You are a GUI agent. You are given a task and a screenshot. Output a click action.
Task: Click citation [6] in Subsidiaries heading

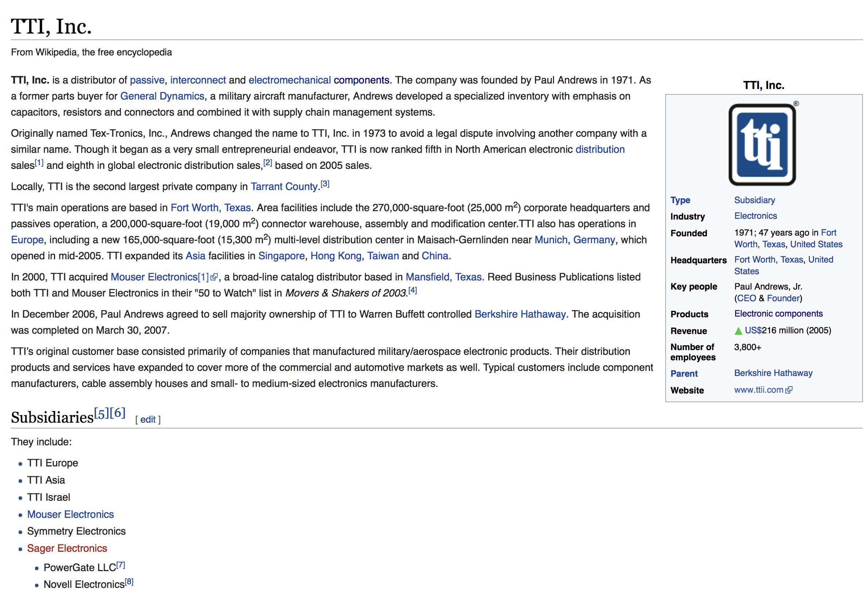(117, 413)
